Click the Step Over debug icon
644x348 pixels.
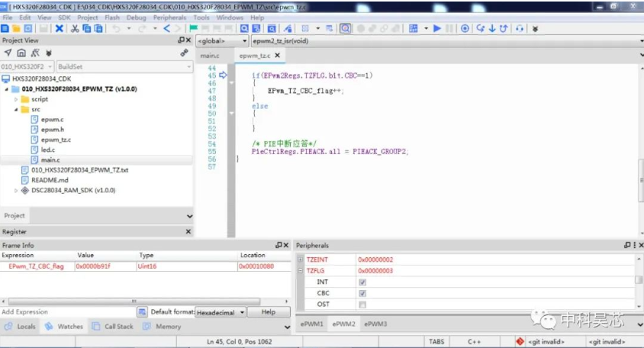tap(480, 28)
